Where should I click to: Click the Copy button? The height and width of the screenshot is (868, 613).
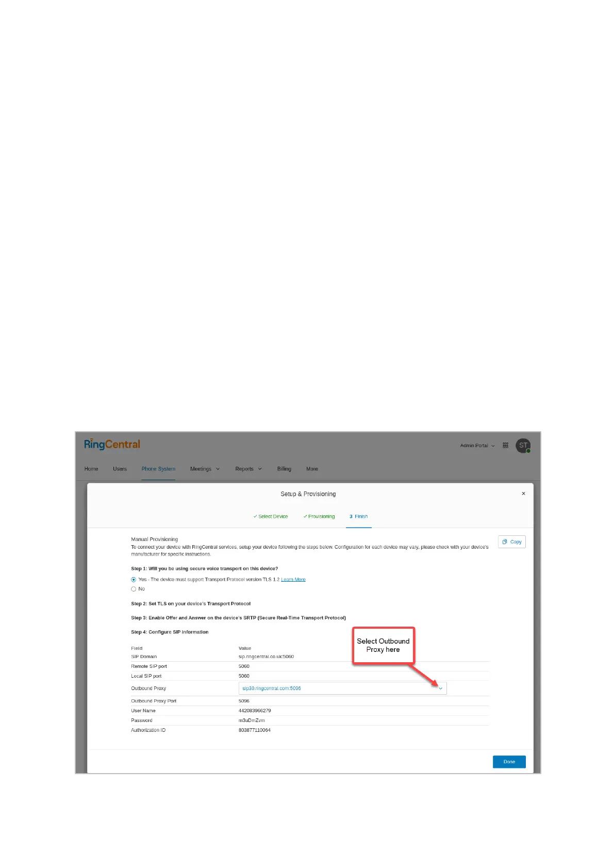click(x=512, y=542)
